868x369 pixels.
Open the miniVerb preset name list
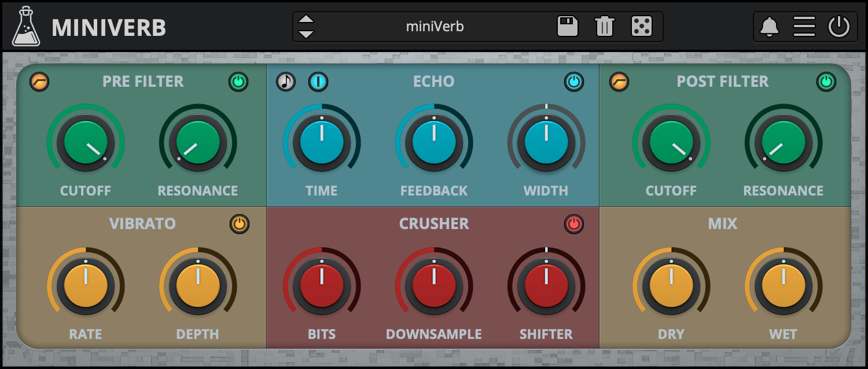435,27
